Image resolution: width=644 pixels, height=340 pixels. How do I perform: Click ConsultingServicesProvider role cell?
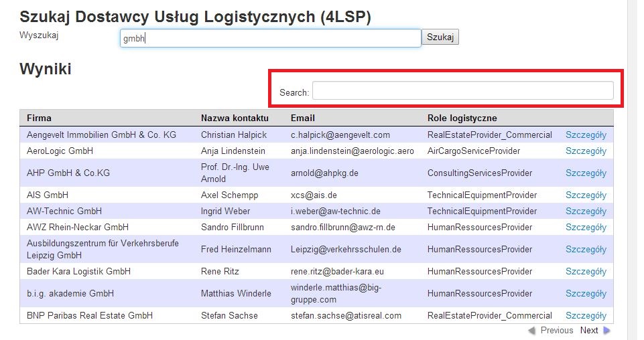point(480,173)
